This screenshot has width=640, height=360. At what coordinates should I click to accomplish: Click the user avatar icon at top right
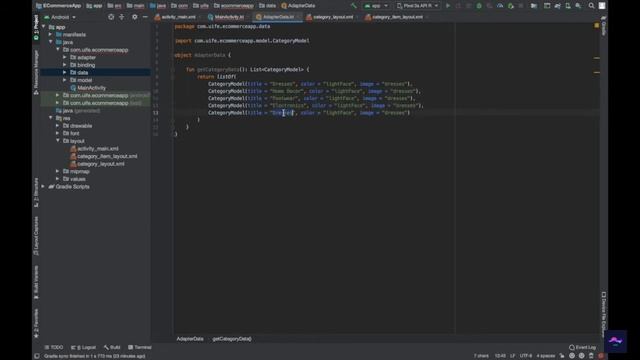tap(602, 6)
